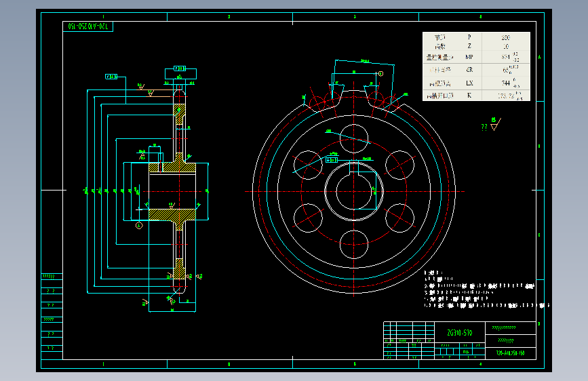The width and height of the screenshot is (588, 381).
Task: Click the mirrored drawing number box at top-left corner
Action: 87,26
